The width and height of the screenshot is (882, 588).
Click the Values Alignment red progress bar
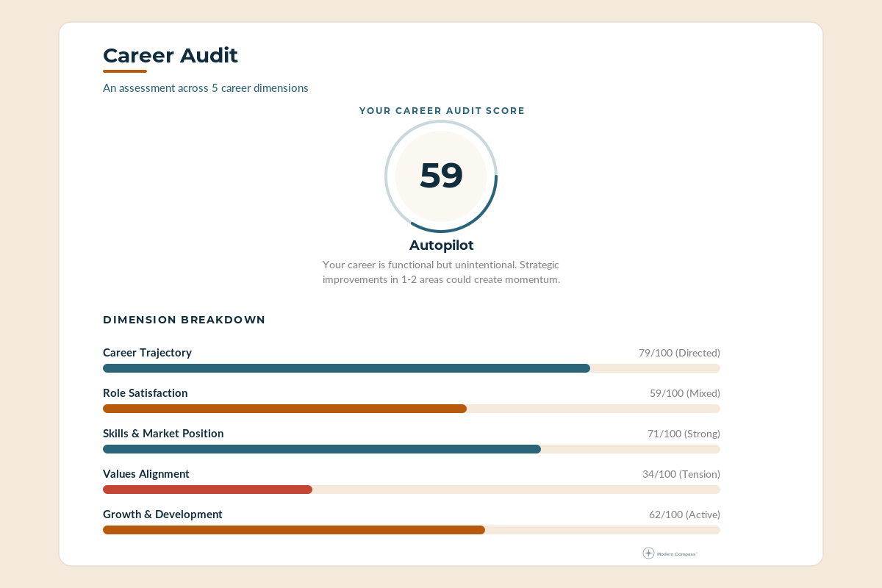[207, 490]
